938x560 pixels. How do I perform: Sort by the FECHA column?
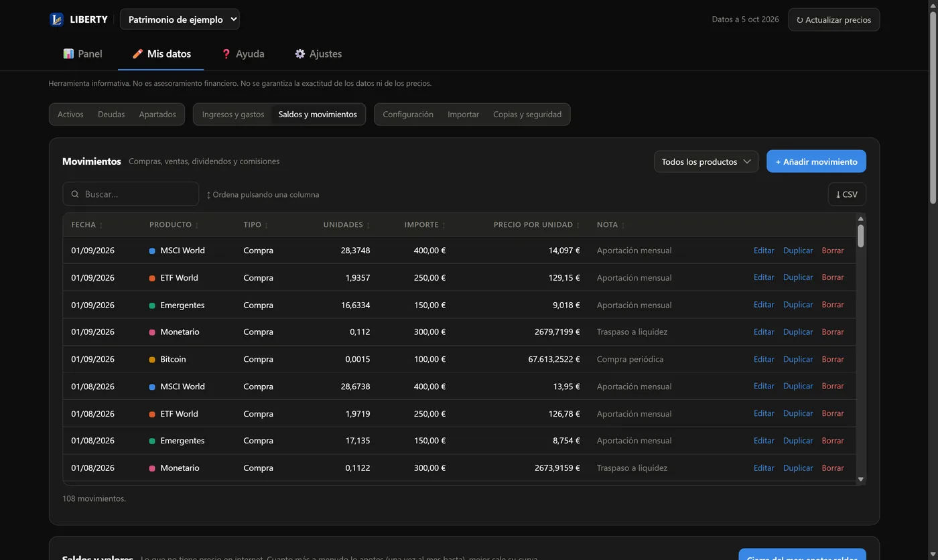87,225
